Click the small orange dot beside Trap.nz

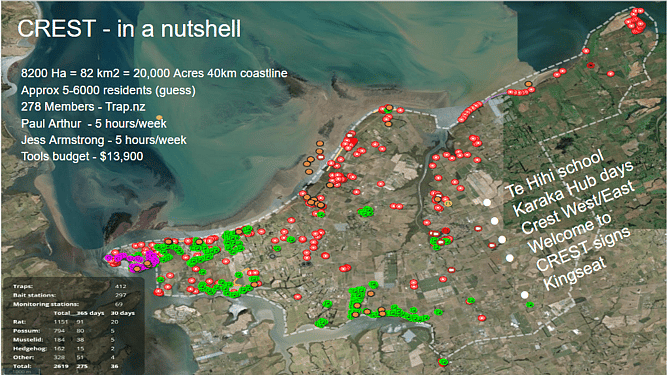click(159, 117)
